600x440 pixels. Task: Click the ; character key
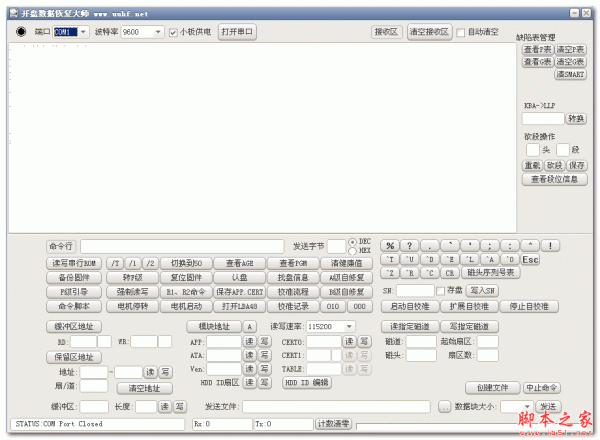[490, 246]
